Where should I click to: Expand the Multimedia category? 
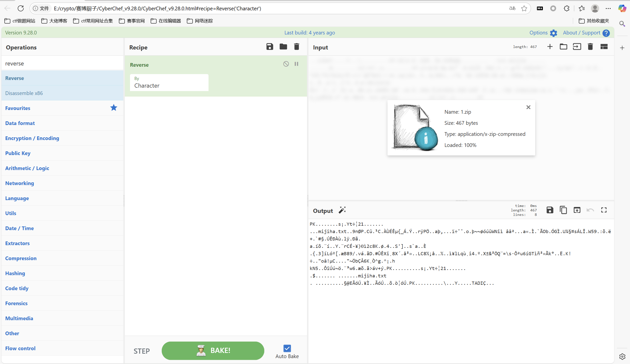click(x=62, y=318)
